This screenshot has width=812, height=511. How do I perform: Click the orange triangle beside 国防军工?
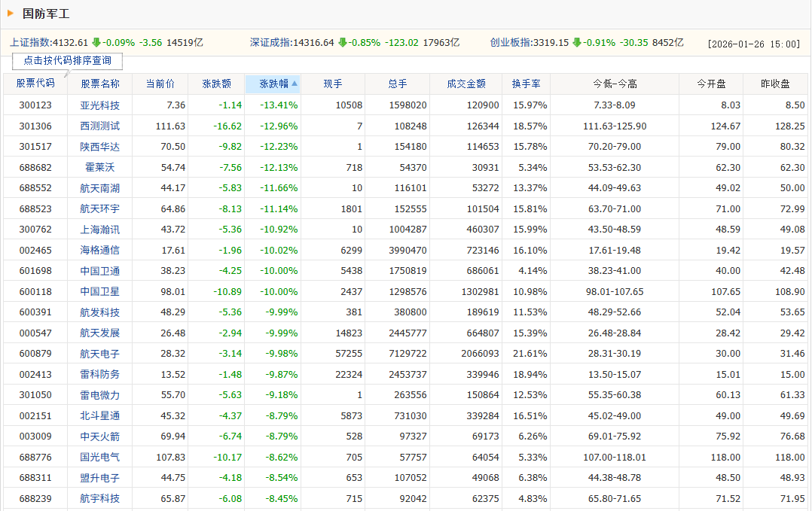tap(11, 14)
